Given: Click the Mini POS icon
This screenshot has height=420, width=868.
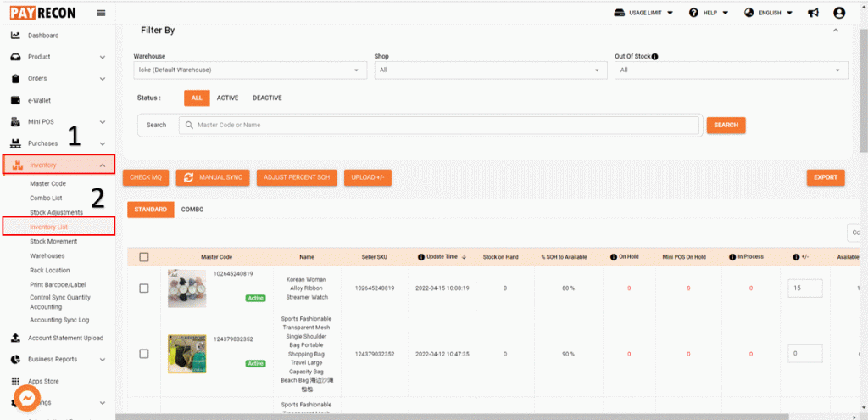Looking at the screenshot, I should click(16, 122).
